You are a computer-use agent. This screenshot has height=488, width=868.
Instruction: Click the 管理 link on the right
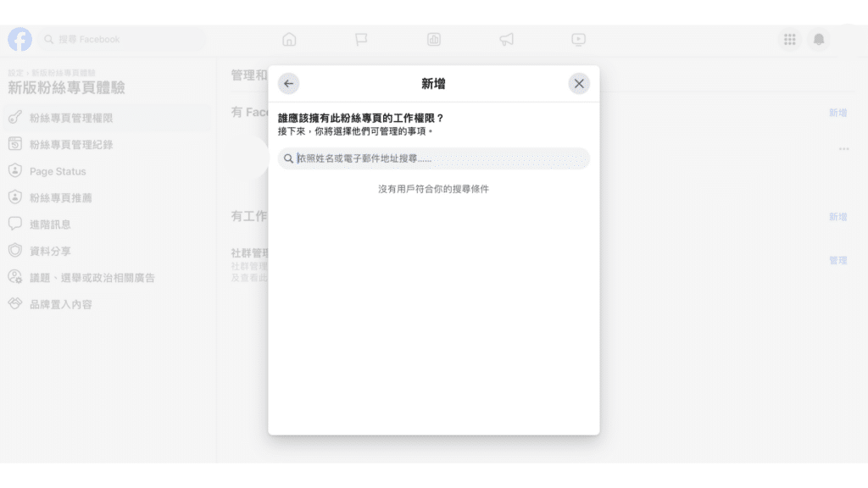point(837,260)
